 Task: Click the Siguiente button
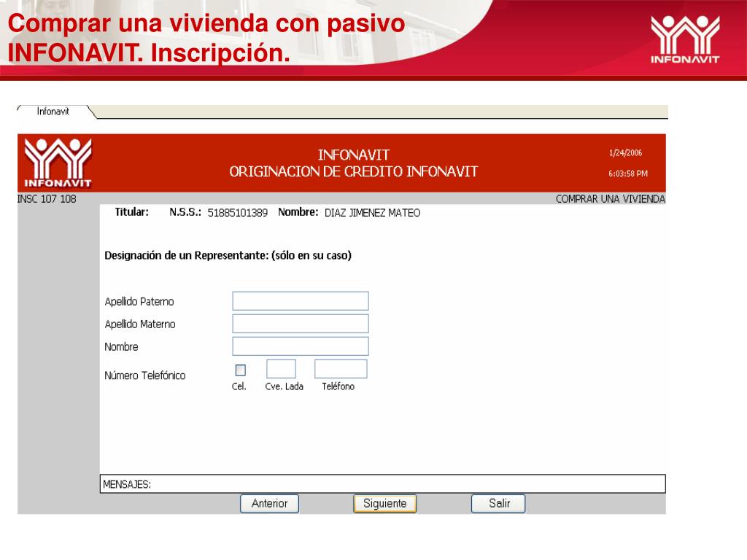point(385,503)
